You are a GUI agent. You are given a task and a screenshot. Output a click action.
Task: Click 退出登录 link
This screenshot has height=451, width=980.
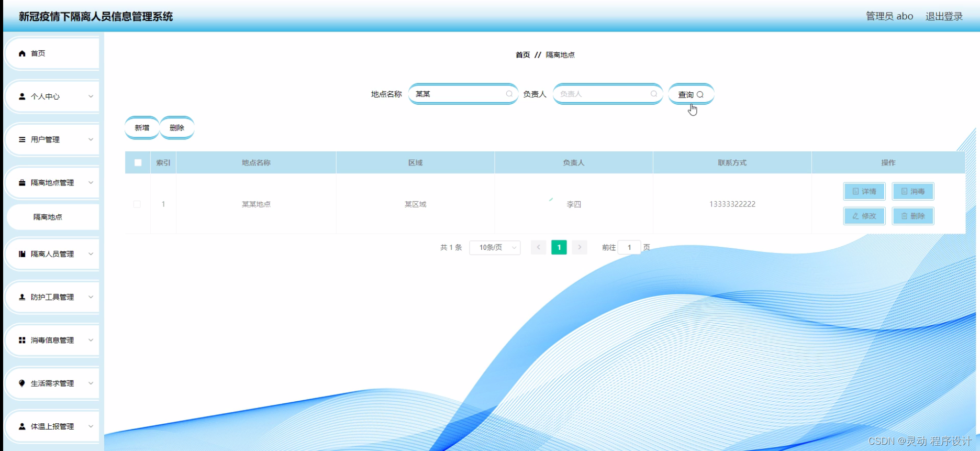coord(944,16)
